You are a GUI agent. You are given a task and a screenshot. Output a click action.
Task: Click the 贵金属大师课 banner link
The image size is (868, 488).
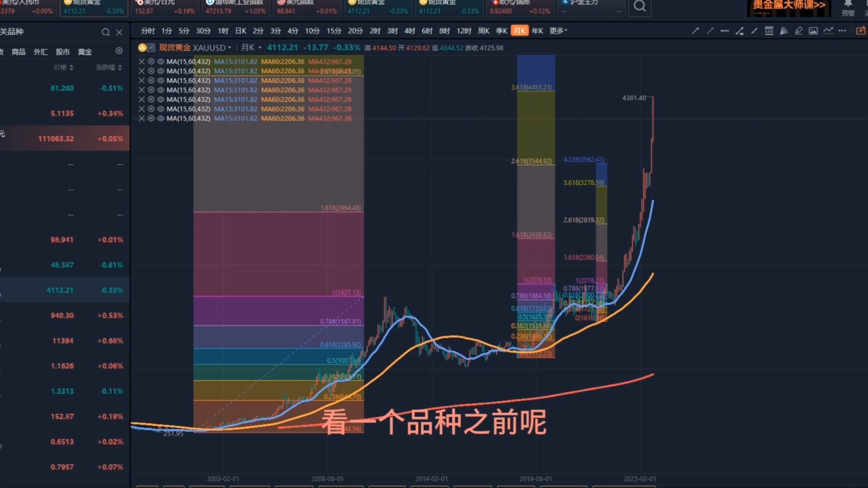coord(789,6)
